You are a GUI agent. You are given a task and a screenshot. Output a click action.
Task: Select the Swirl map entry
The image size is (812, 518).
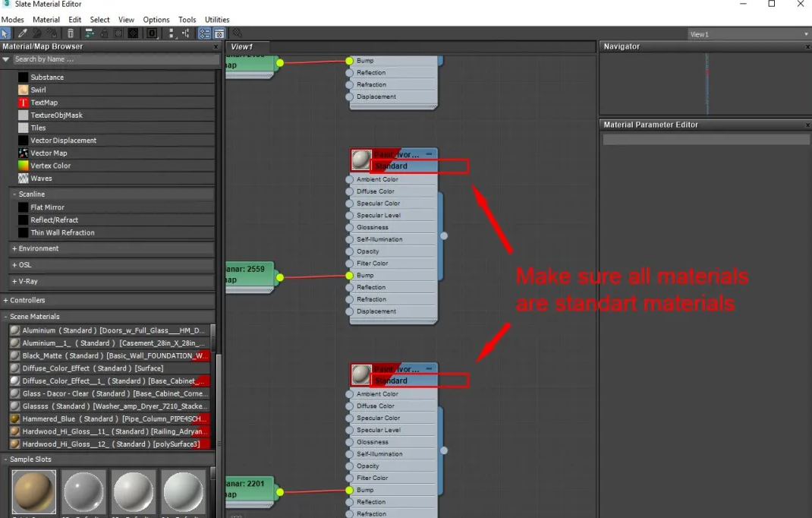pyautogui.click(x=116, y=90)
